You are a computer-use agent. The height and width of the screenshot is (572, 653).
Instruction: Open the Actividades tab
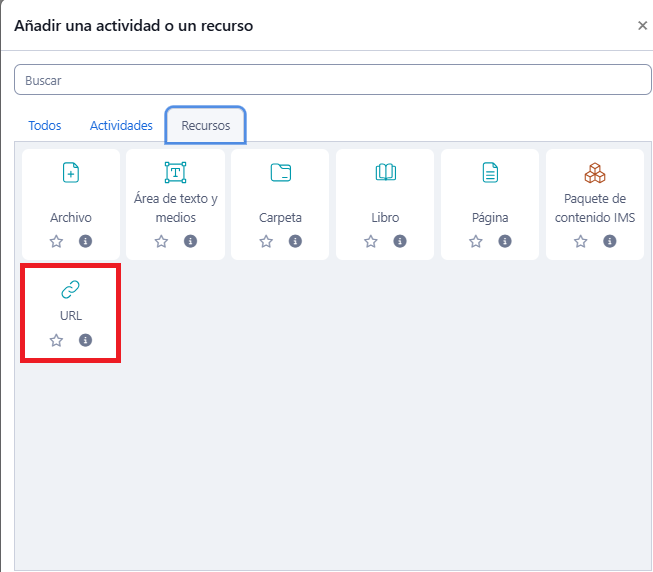(121, 126)
